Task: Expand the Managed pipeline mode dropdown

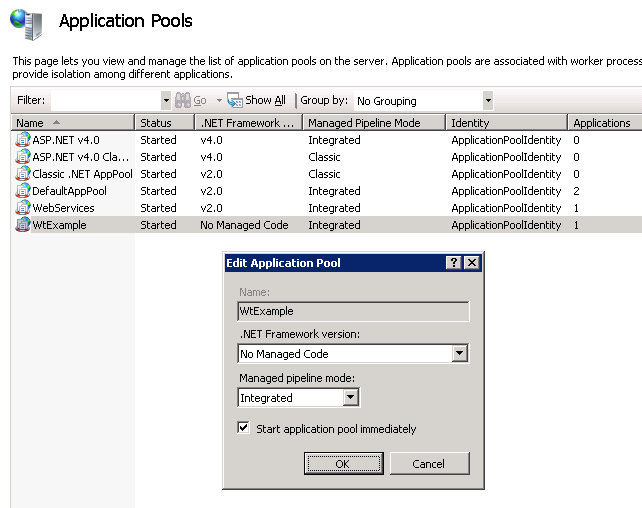Action: click(350, 398)
